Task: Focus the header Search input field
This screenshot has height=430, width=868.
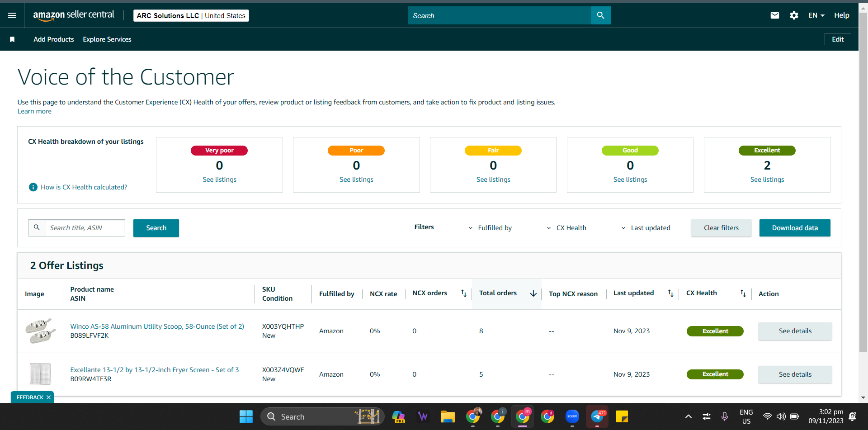Action: pyautogui.click(x=499, y=15)
